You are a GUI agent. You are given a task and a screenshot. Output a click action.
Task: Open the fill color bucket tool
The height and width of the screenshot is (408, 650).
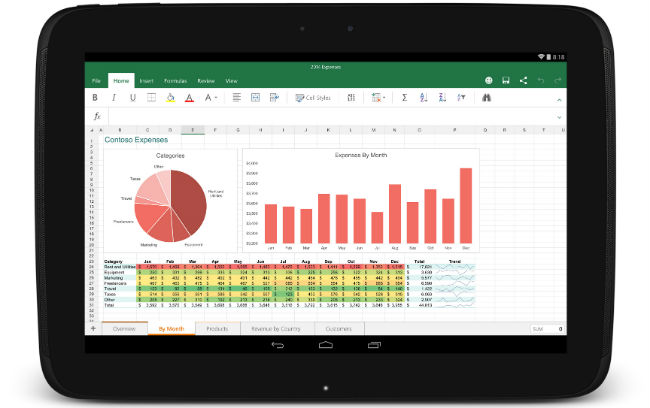click(x=170, y=98)
